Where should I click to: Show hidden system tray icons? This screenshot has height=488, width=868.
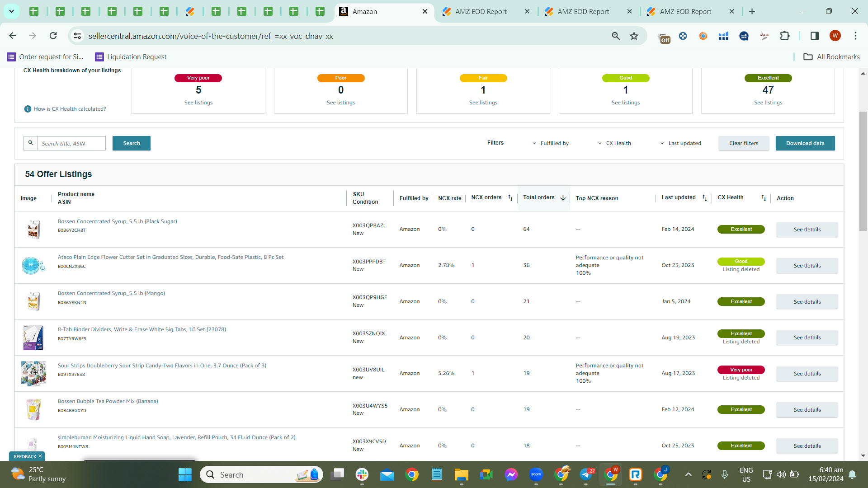coord(688,474)
